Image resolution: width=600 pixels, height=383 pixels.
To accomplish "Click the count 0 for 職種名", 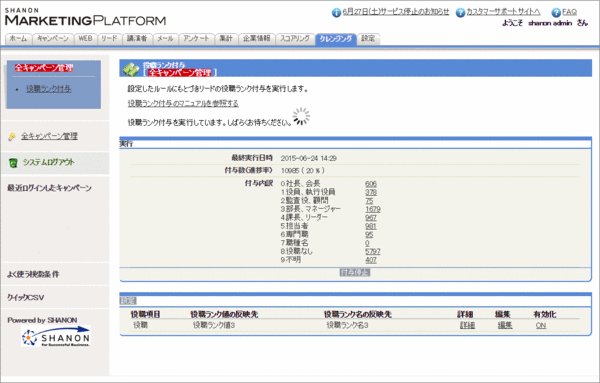I will click(x=367, y=243).
